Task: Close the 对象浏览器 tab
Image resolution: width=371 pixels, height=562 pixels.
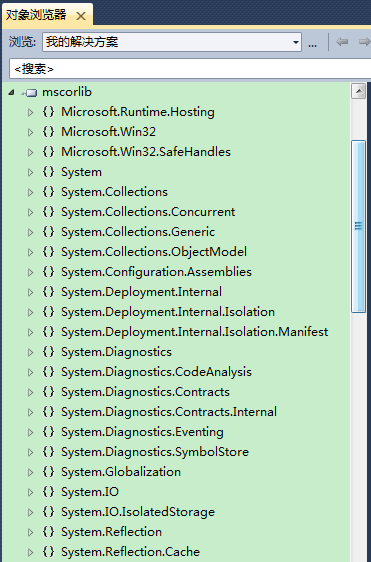Action: [x=81, y=16]
